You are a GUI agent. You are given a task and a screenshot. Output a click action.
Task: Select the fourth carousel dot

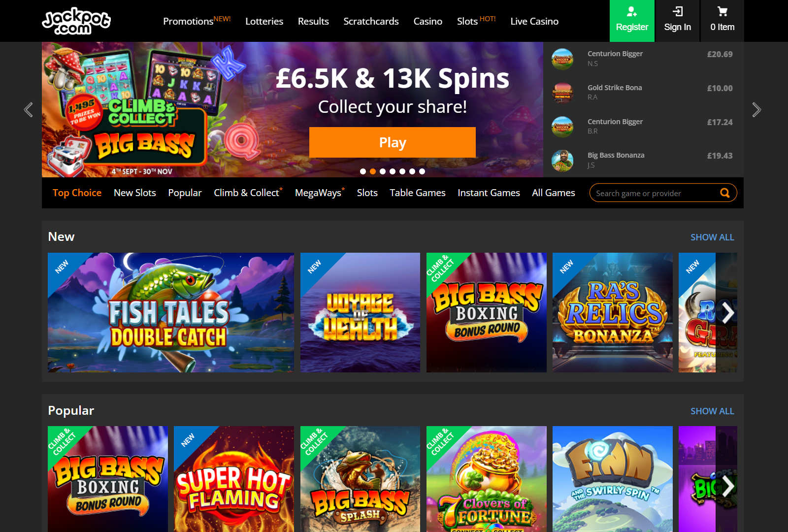click(393, 171)
